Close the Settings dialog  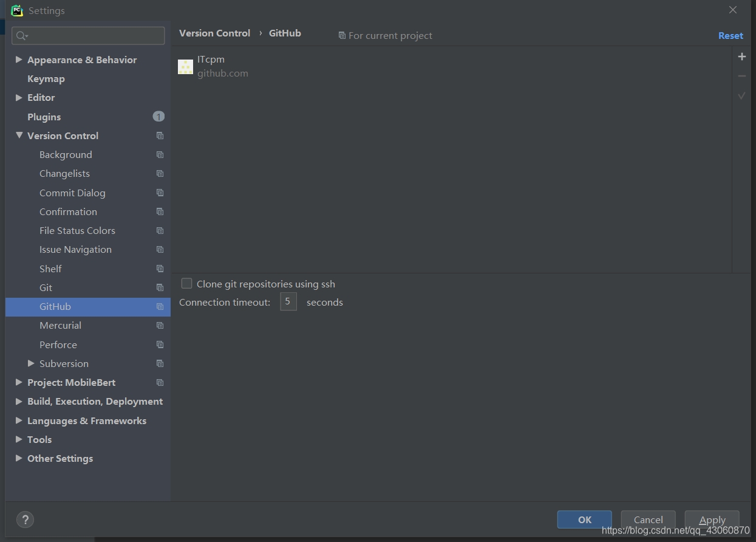point(733,10)
